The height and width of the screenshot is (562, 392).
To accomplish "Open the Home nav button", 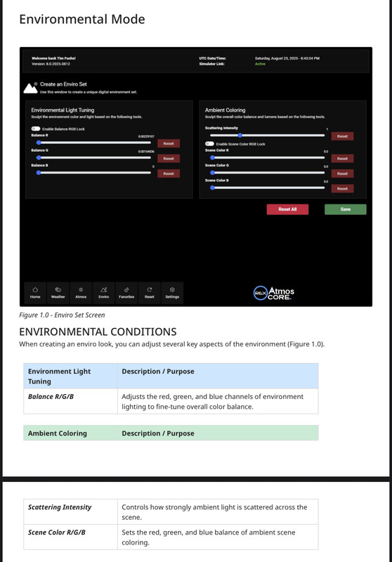I will point(35,293).
